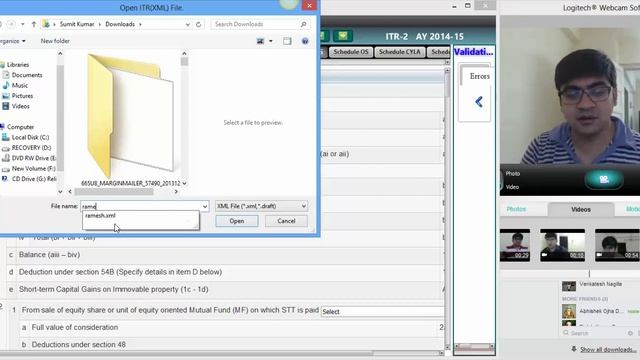Open the first video thumbnail labeled 00:29

pyautogui.click(x=515, y=245)
